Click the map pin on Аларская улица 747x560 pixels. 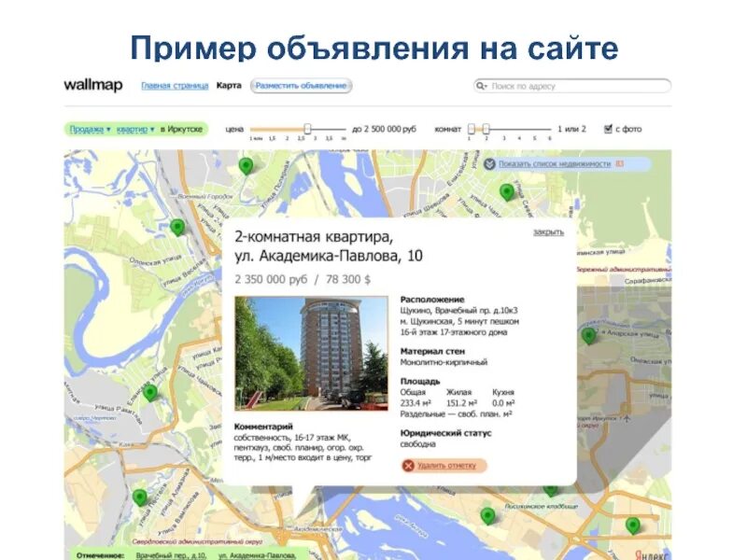589,336
